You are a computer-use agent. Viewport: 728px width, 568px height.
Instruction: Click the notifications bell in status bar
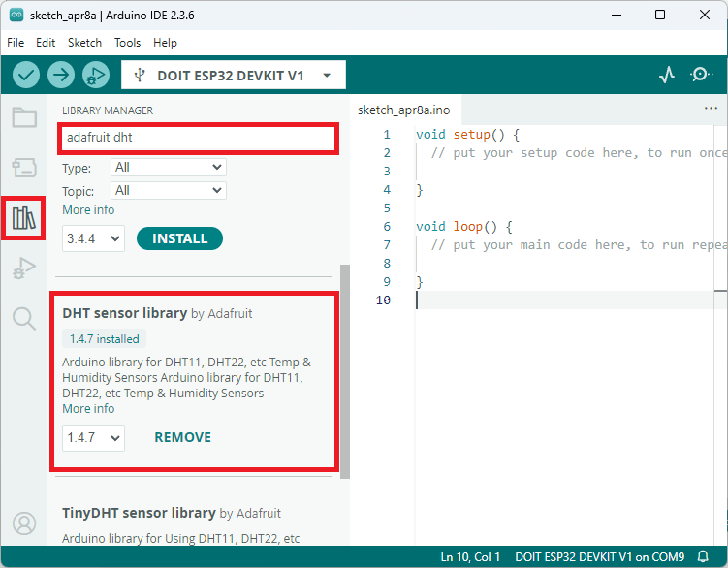point(704,556)
